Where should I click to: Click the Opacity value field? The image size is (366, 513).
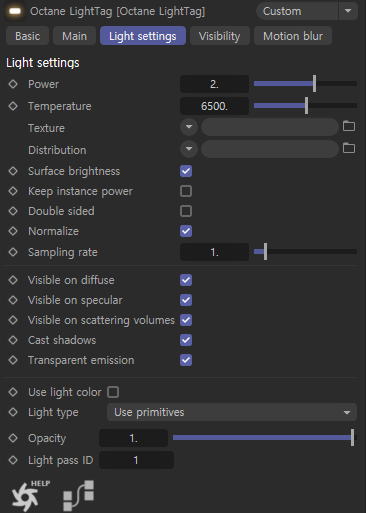point(133,438)
